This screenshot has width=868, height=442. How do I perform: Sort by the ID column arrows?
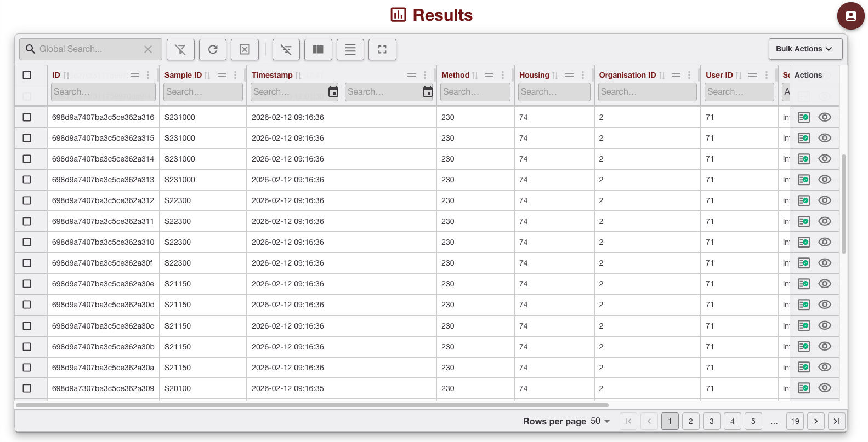click(x=66, y=76)
